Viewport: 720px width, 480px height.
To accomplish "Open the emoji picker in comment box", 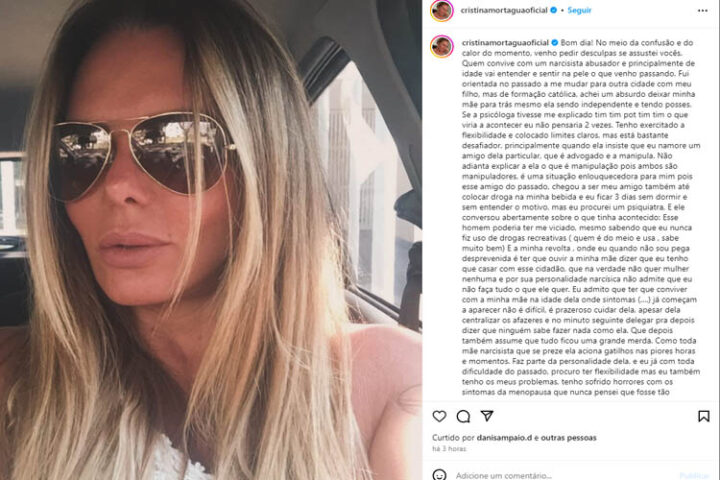I will [439, 474].
